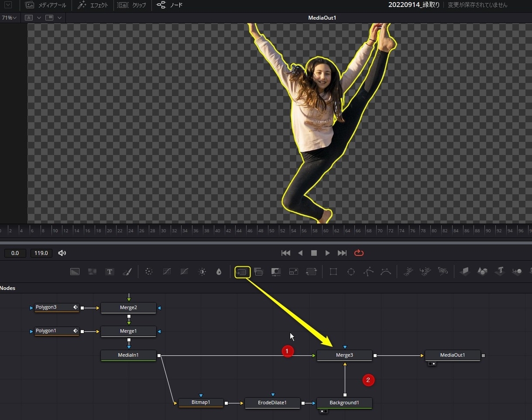Add the Blur tool droplet icon
Viewport: 532px width, 420px height.
219,271
